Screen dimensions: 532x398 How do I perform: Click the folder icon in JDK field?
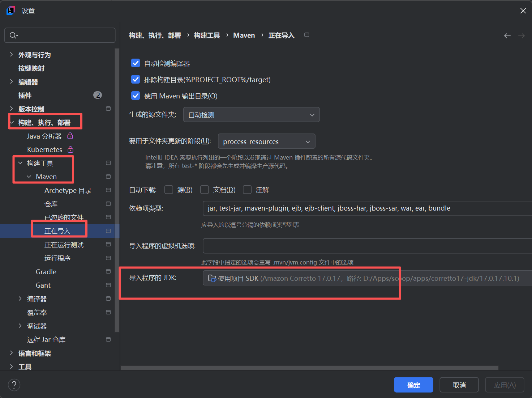[x=212, y=278]
